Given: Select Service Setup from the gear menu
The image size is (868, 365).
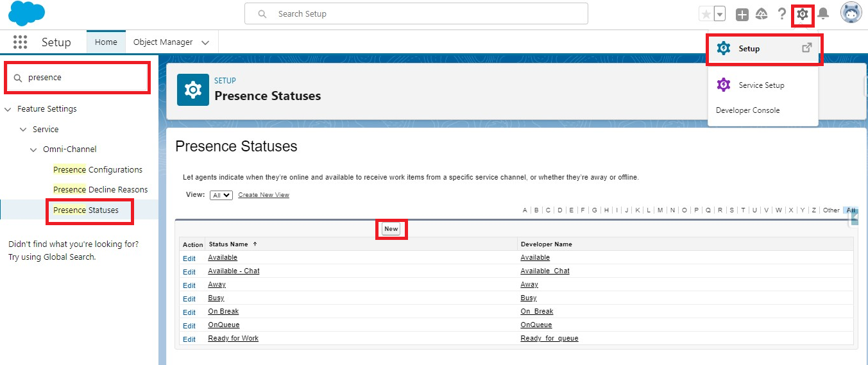Looking at the screenshot, I should 761,85.
